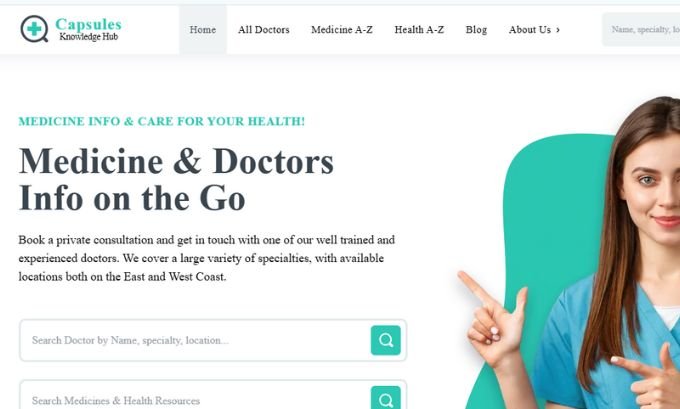Viewport: 680px width, 409px height.
Task: Click the Capsules brand name text
Action: [88, 24]
